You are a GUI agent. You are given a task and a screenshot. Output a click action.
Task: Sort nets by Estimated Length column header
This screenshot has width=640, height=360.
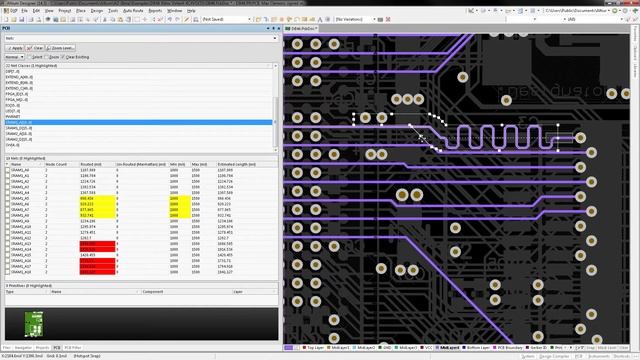point(246,164)
